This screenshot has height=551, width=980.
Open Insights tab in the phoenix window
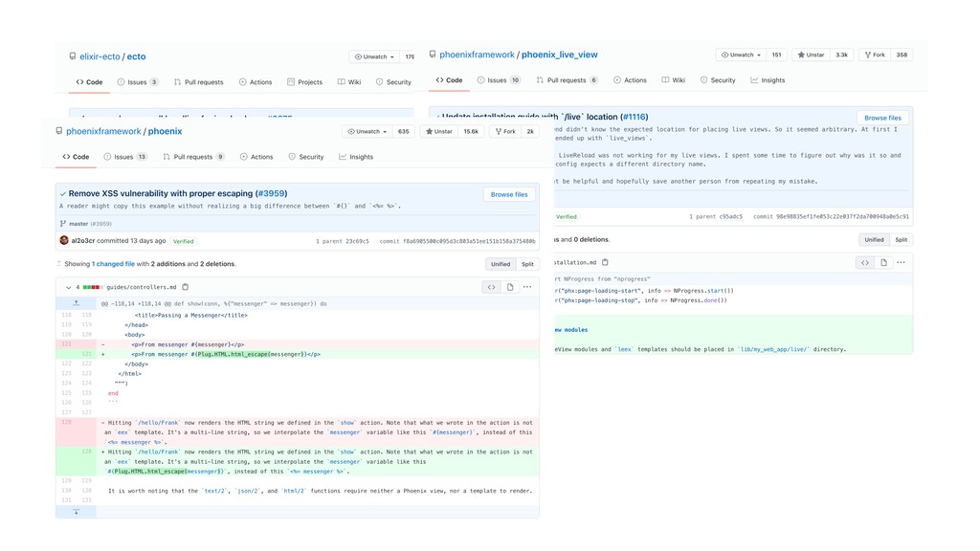[356, 157]
